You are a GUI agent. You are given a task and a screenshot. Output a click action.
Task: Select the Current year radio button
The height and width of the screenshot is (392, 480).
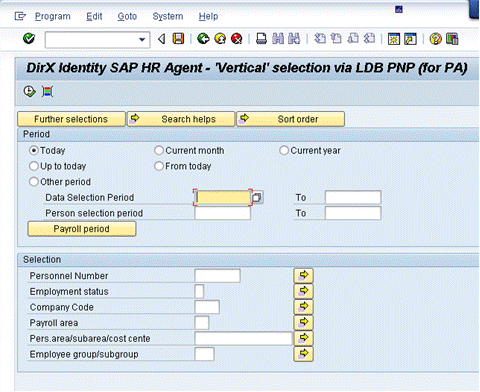284,151
